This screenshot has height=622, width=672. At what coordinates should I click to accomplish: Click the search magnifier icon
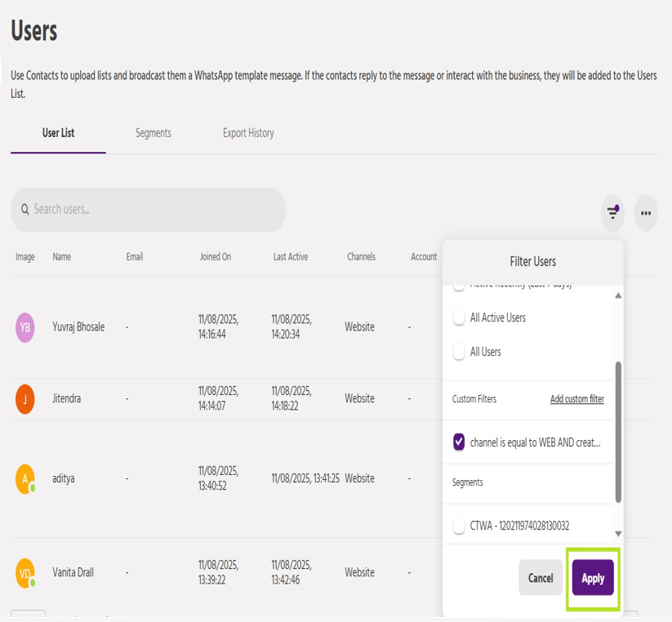tap(25, 210)
